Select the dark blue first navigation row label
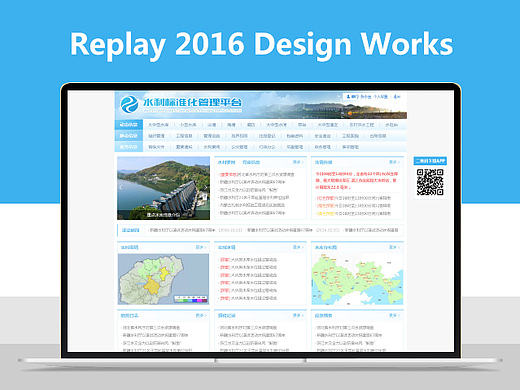Viewport: 520px width, 390px height. coord(129,125)
